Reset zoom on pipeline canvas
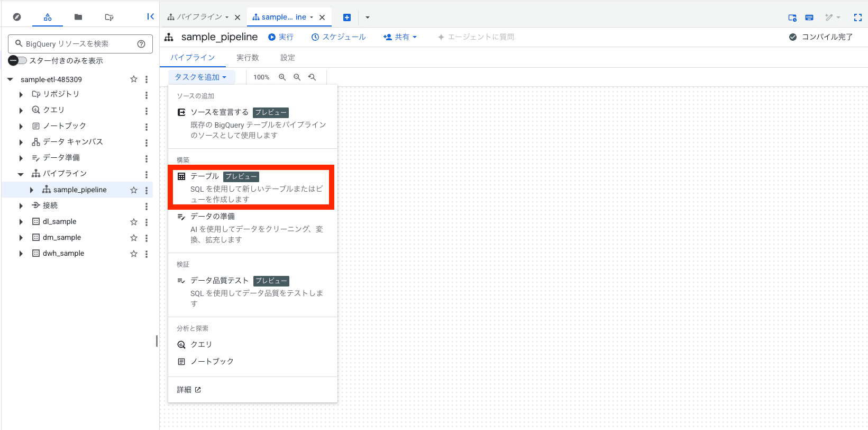This screenshot has width=868, height=430. point(312,77)
